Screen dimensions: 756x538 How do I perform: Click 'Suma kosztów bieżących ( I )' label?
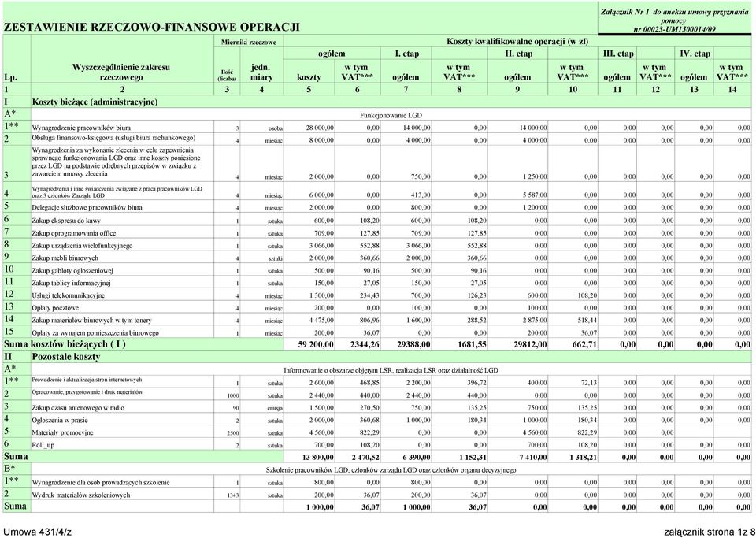65,344
